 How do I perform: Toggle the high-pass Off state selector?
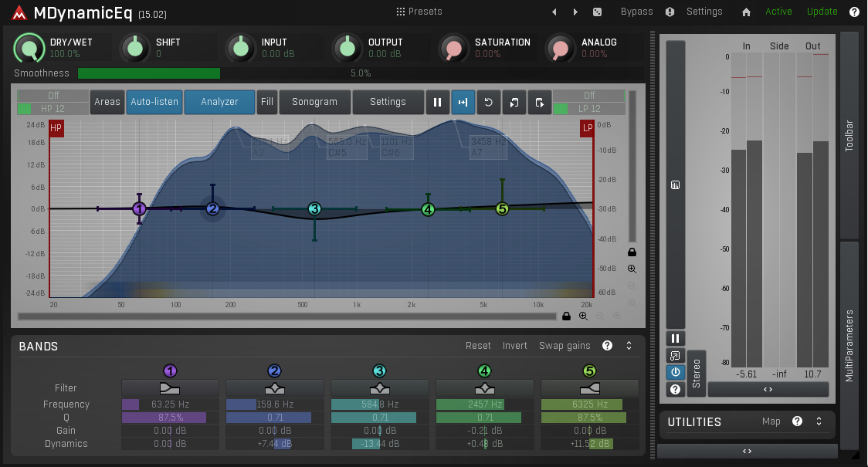[x=53, y=95]
